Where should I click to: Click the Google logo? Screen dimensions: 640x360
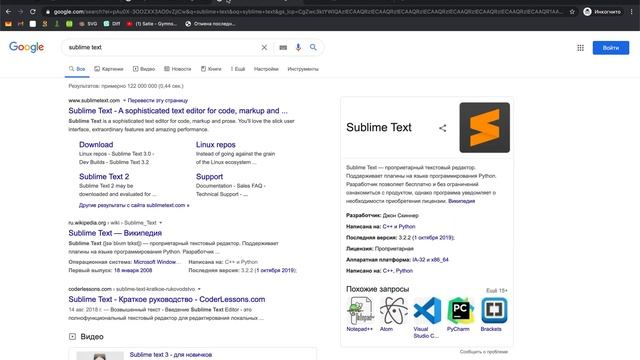[x=27, y=47]
